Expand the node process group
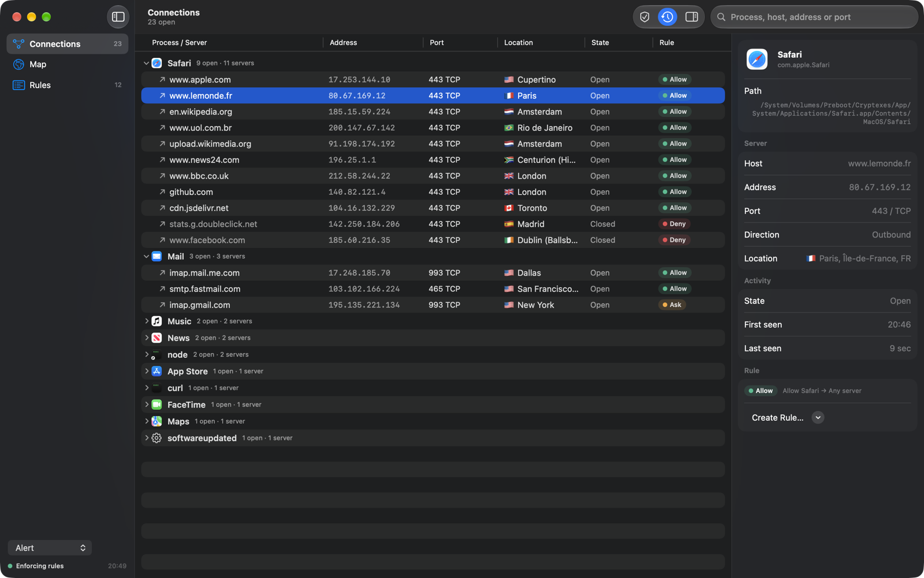 pyautogui.click(x=146, y=354)
